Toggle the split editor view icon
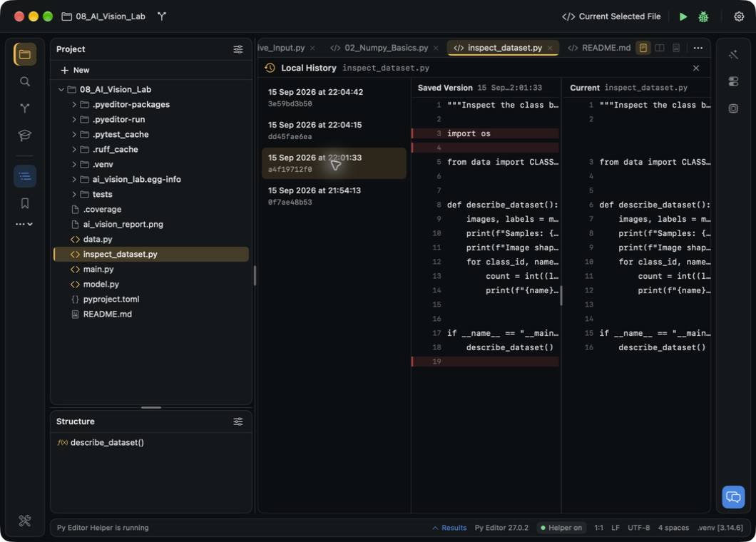The width and height of the screenshot is (756, 542). pos(660,48)
